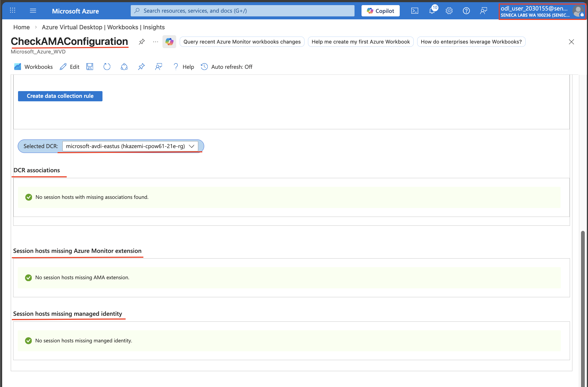Click 'Session hosts missing Azure Monitor extension' heading
Image resolution: width=588 pixels, height=387 pixels.
click(77, 251)
